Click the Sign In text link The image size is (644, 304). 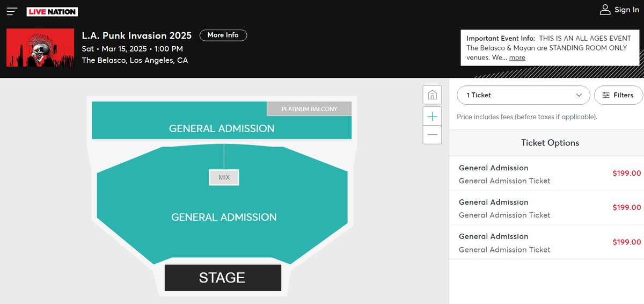click(626, 10)
